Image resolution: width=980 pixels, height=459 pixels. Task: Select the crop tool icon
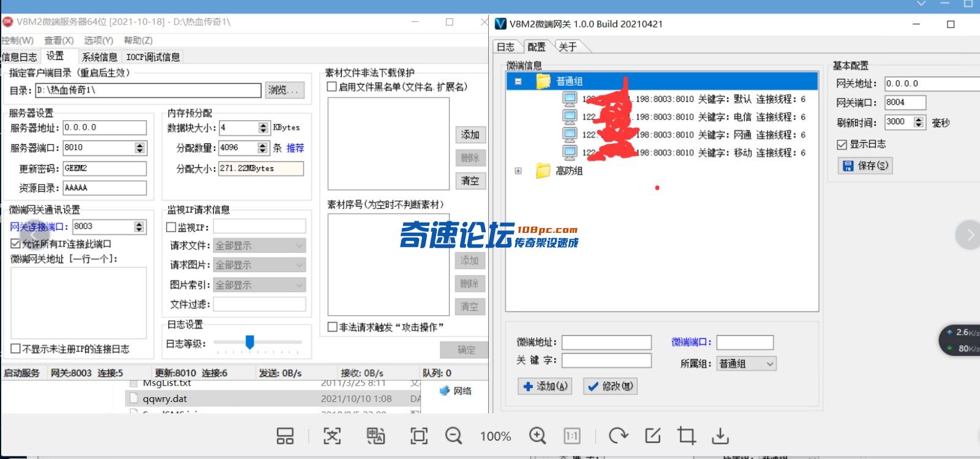tap(687, 436)
